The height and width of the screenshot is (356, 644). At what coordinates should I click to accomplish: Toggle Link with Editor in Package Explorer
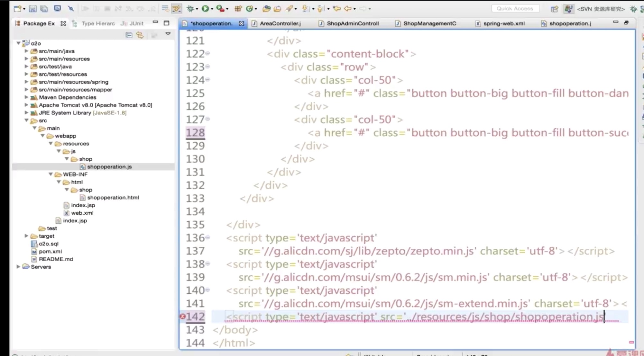point(140,35)
